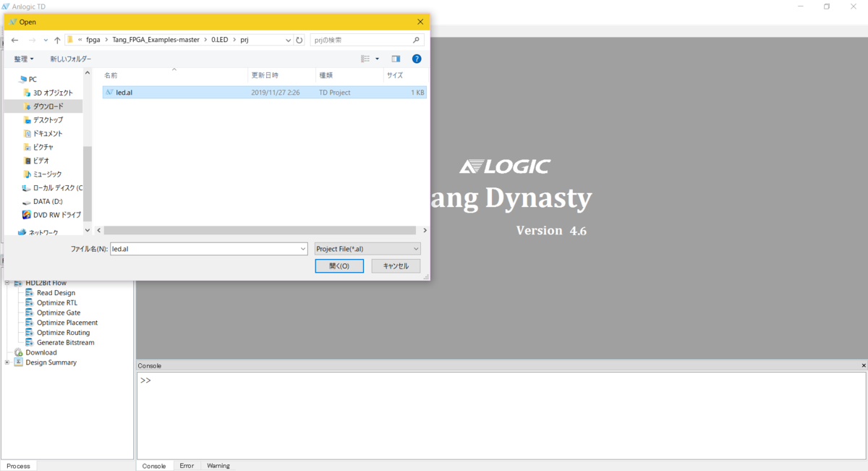Click 0.LED in the breadcrumb path
Image resolution: width=868 pixels, height=471 pixels.
220,40
